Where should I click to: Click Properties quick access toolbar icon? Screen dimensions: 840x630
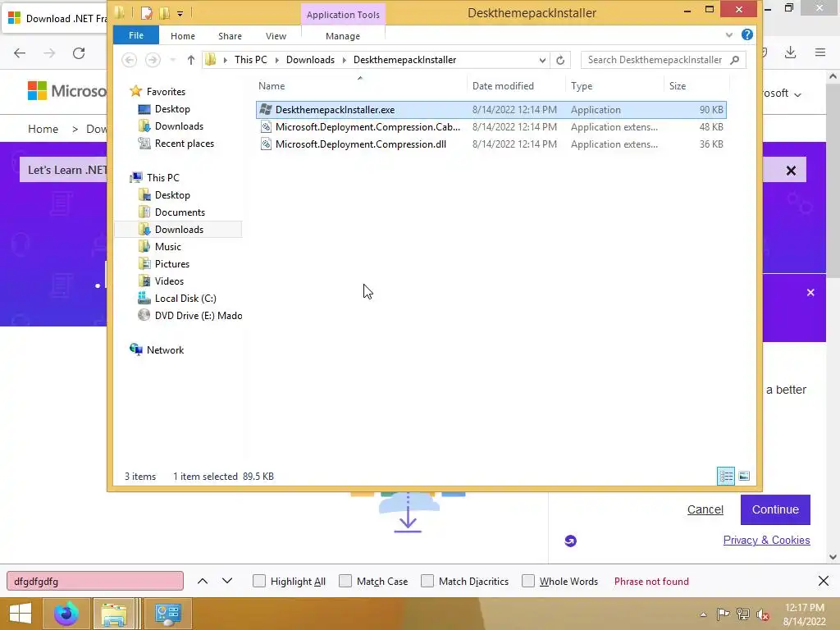(x=146, y=13)
